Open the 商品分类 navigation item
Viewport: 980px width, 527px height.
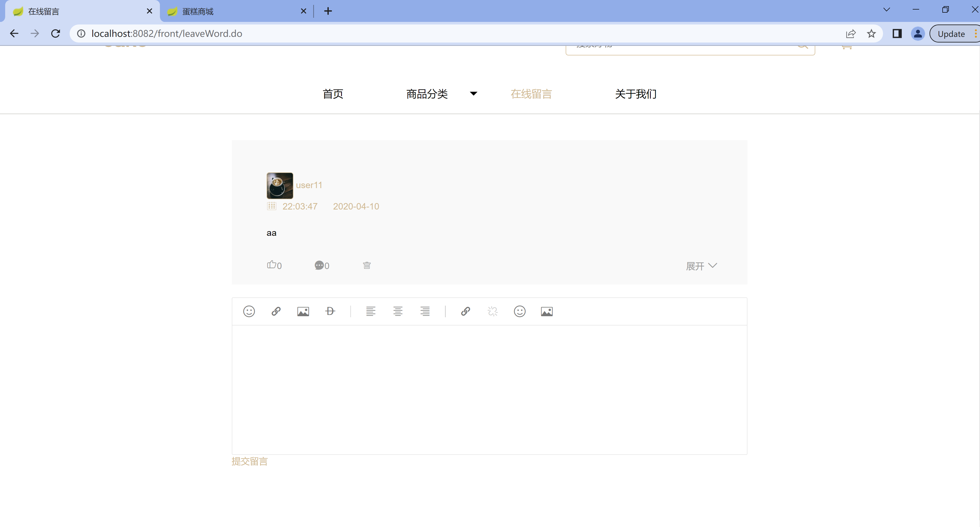coord(427,94)
